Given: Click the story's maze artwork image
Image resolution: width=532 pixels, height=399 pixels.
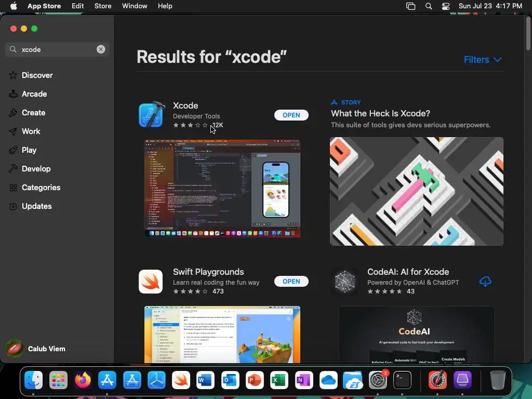Looking at the screenshot, I should click(416, 191).
